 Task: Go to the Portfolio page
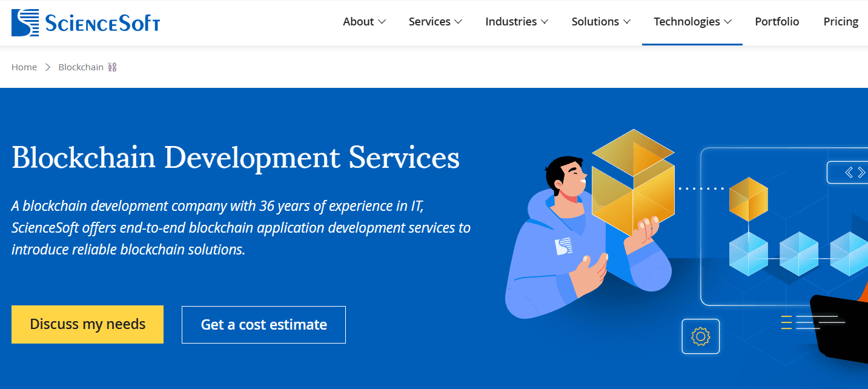click(777, 22)
